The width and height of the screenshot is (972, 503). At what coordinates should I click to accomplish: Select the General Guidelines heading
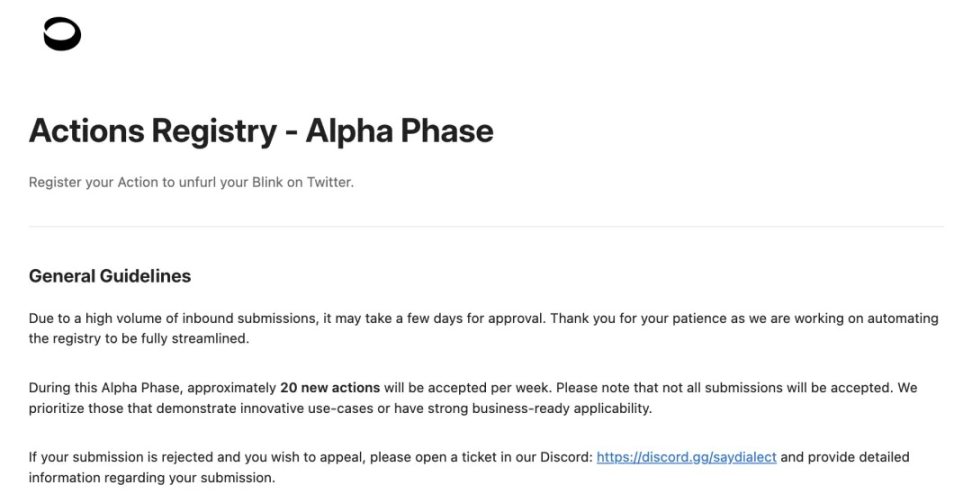coord(110,276)
